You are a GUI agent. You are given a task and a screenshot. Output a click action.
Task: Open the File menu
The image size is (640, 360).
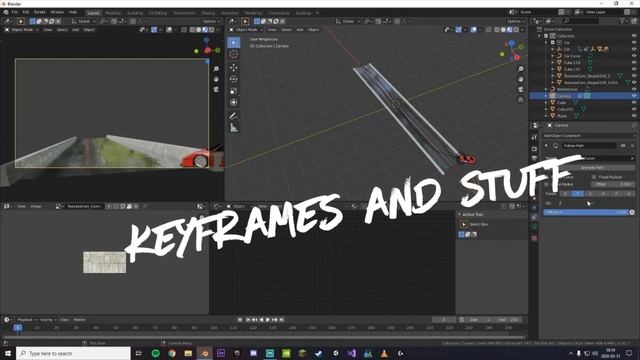click(15, 12)
